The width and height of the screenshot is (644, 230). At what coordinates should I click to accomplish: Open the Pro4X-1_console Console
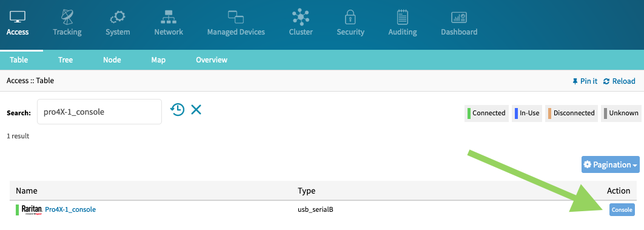622,209
